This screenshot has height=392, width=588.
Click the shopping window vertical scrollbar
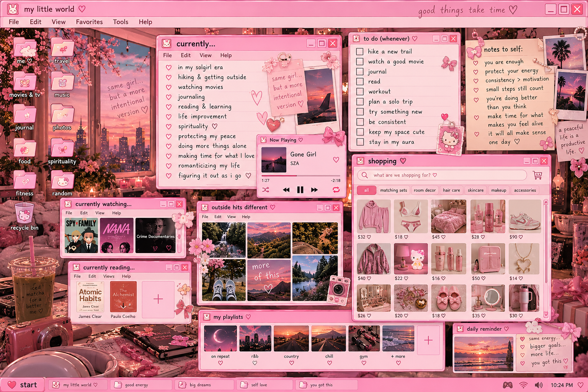coord(546,258)
